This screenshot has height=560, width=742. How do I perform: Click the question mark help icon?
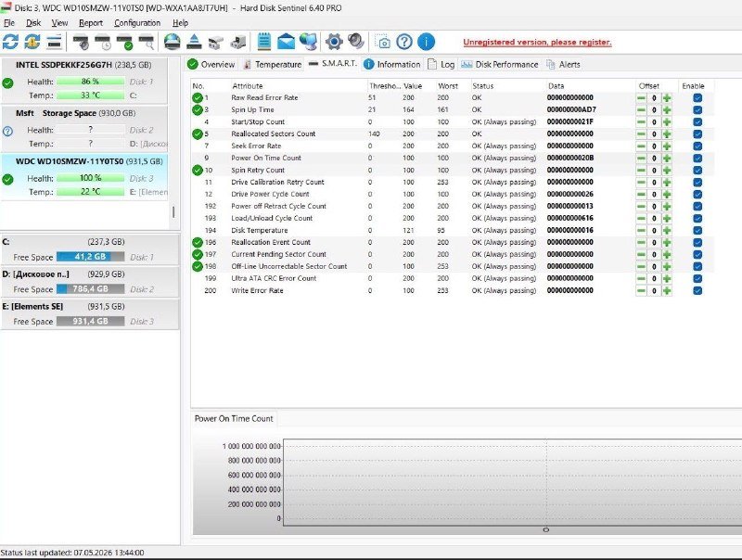(404, 42)
